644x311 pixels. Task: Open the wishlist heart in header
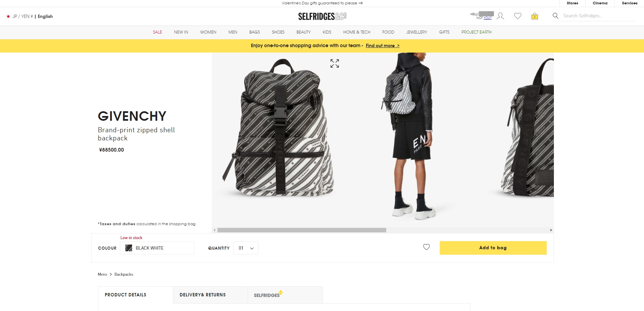[518, 16]
